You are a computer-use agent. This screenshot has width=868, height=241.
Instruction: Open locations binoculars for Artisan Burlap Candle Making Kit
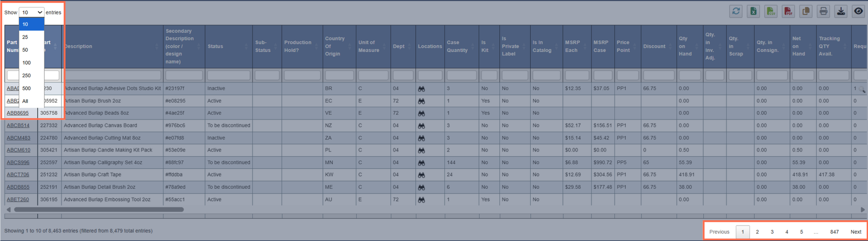[421, 150]
